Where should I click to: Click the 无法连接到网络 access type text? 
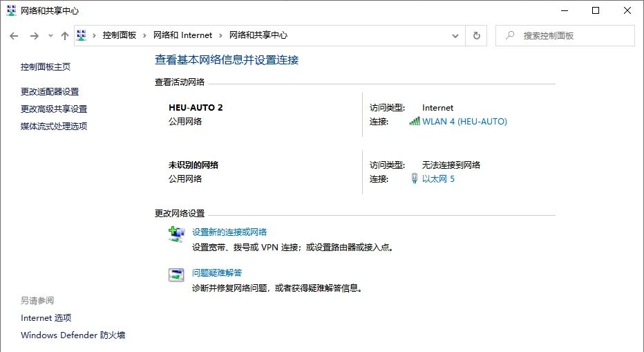click(451, 165)
